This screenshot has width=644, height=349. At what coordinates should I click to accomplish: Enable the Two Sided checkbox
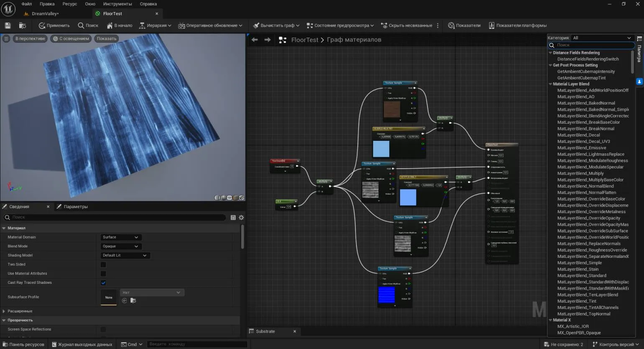[x=103, y=265]
